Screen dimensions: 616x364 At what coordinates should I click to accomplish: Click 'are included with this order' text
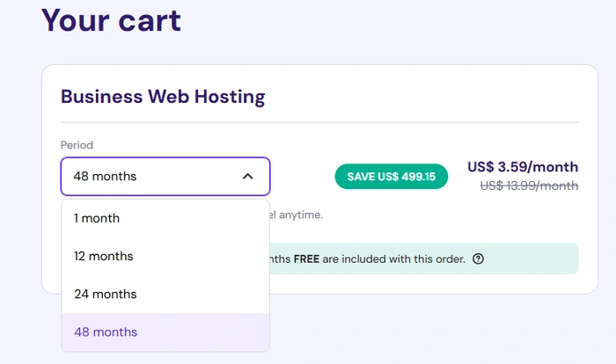click(x=398, y=259)
